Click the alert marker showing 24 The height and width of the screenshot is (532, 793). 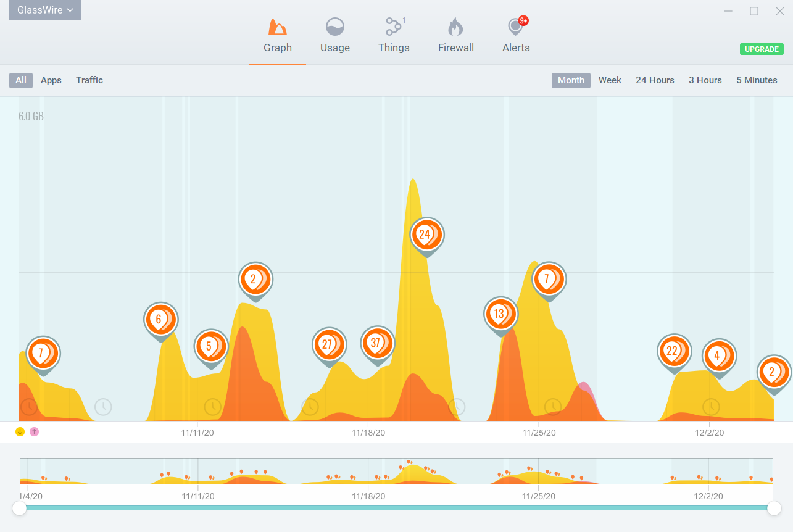[x=427, y=235]
